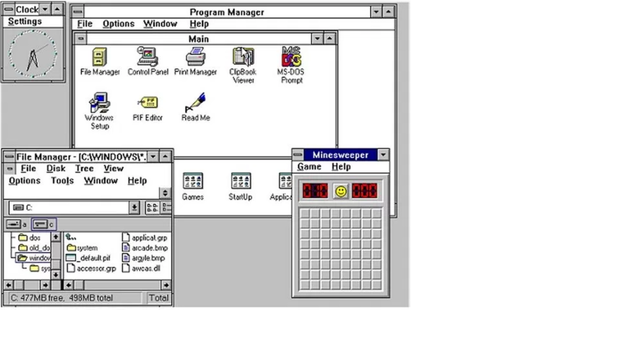Viewport: 640px width, 360px height.
Task: Expand the drive C: dropdown list
Action: 134,207
